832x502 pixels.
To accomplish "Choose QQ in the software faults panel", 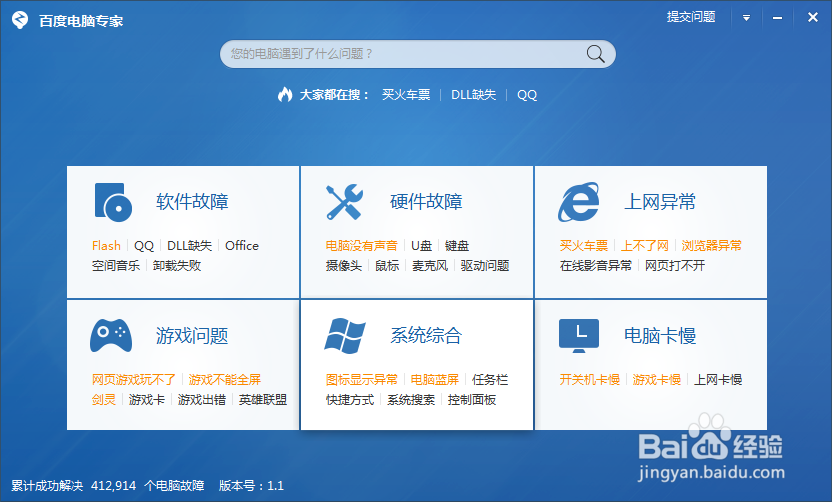I will coord(144,246).
